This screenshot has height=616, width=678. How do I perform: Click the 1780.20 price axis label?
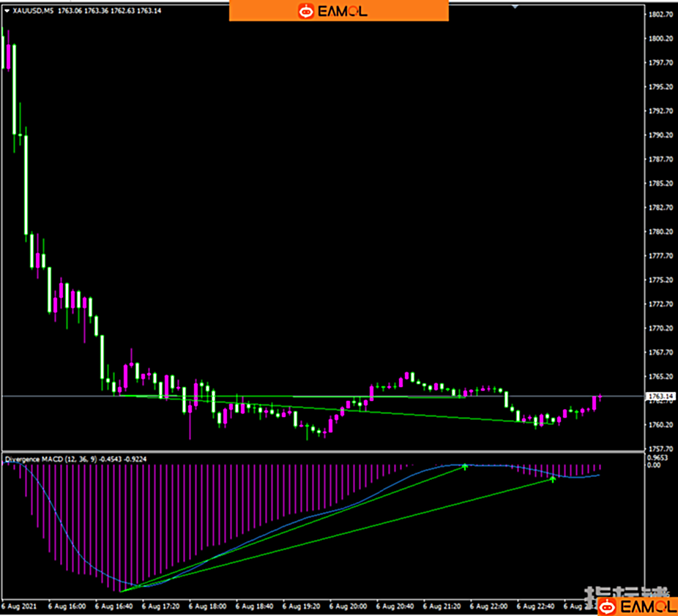coord(660,232)
